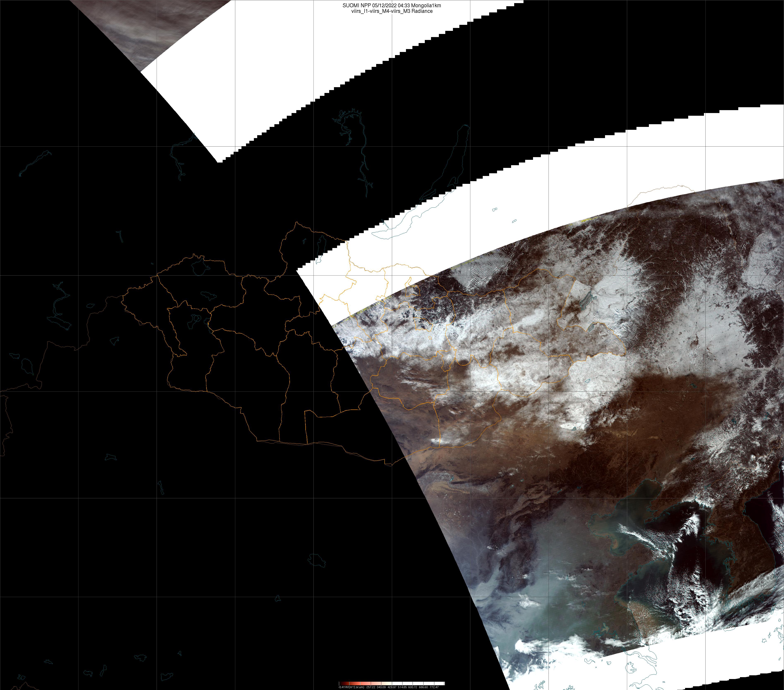784x690 pixels.
Task: Click the SUOMI NPP title text line
Action: click(392, 5)
